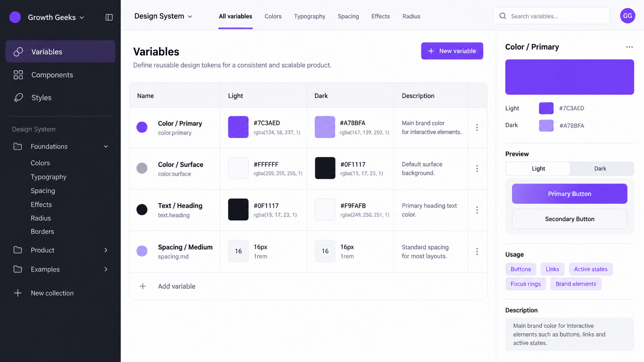Switch to the Radius tab
This screenshot has width=644, height=362.
coord(411,16)
